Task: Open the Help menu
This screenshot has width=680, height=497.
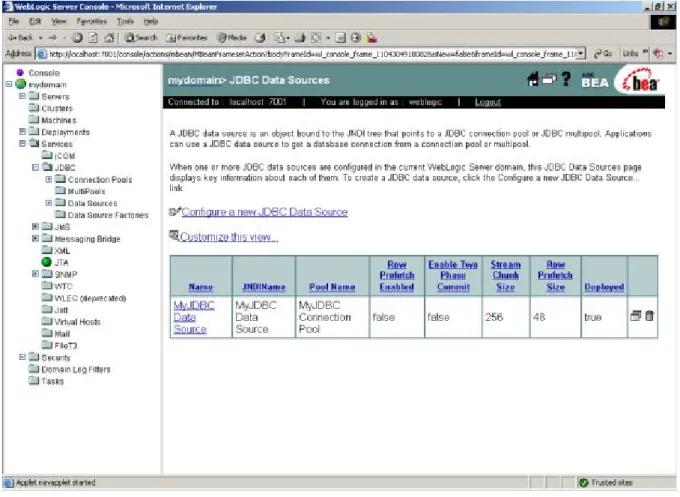Action: pyautogui.click(x=150, y=21)
